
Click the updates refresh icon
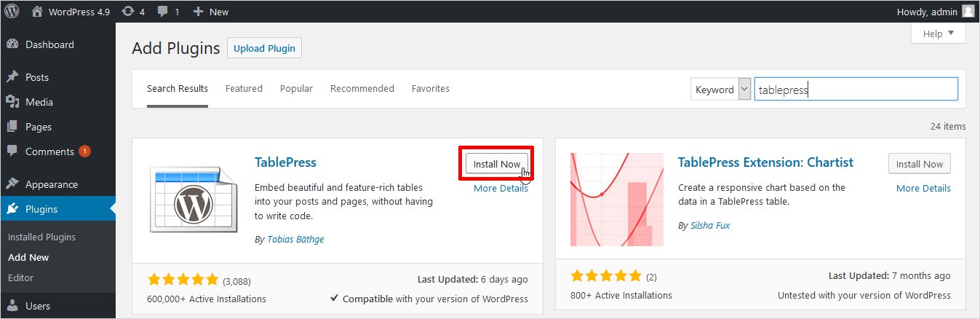click(x=128, y=11)
